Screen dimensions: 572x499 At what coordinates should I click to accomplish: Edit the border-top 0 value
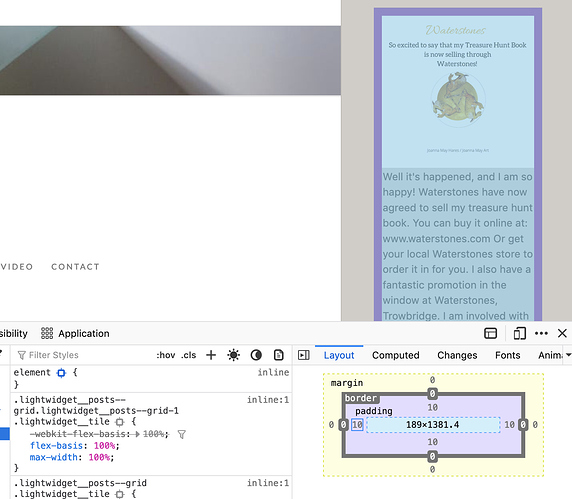tap(433, 394)
